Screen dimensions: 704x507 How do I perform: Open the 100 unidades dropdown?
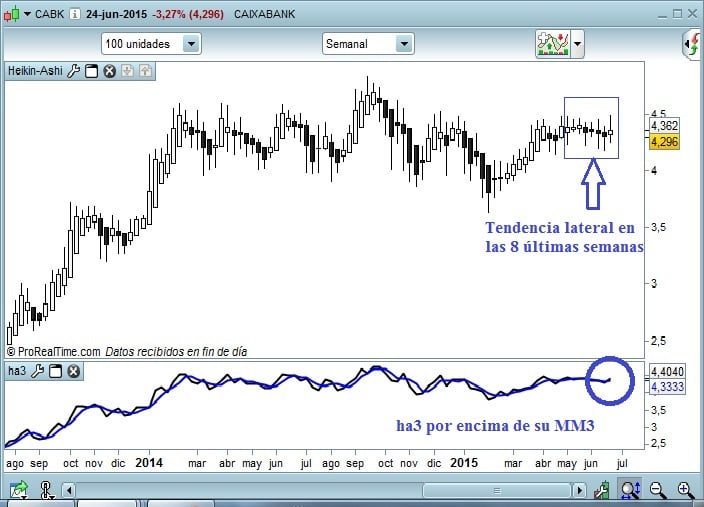151,44
